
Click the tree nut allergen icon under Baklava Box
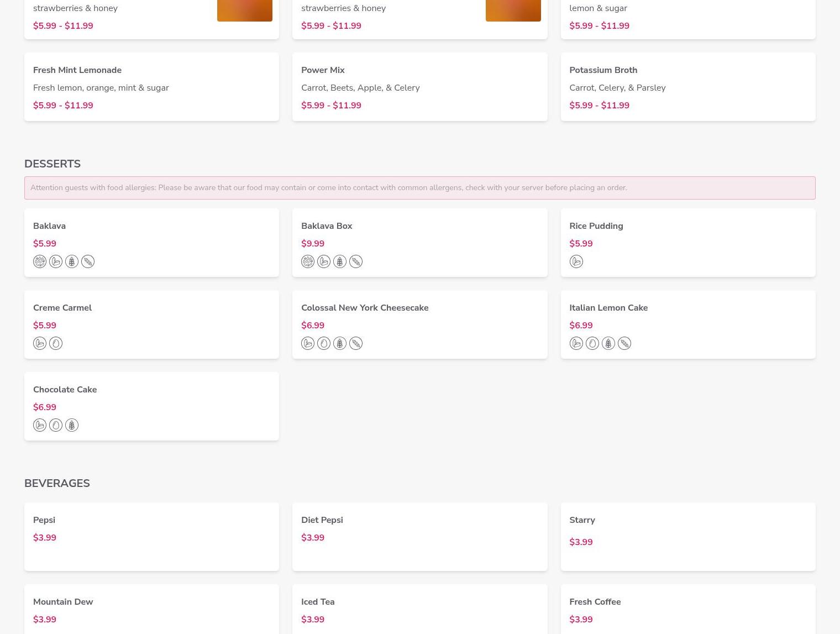point(308,261)
